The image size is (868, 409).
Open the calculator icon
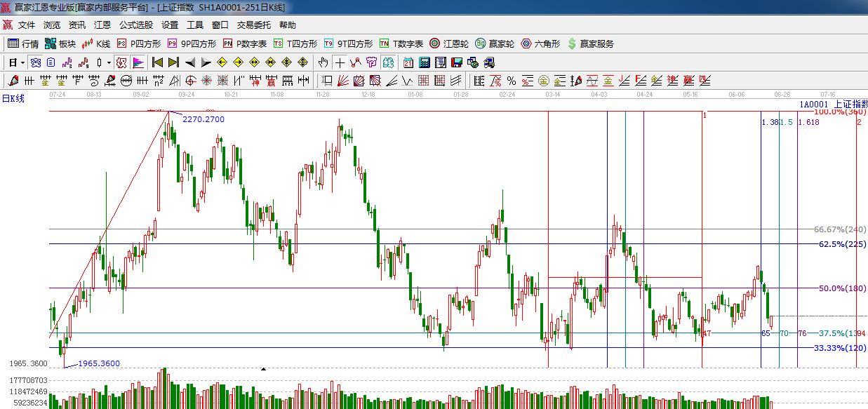pyautogui.click(x=424, y=62)
